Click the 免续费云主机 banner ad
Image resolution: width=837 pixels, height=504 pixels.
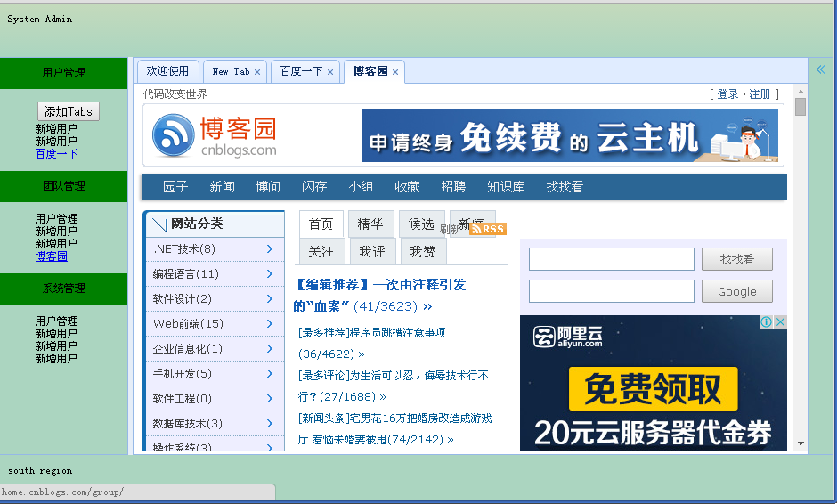(570, 135)
